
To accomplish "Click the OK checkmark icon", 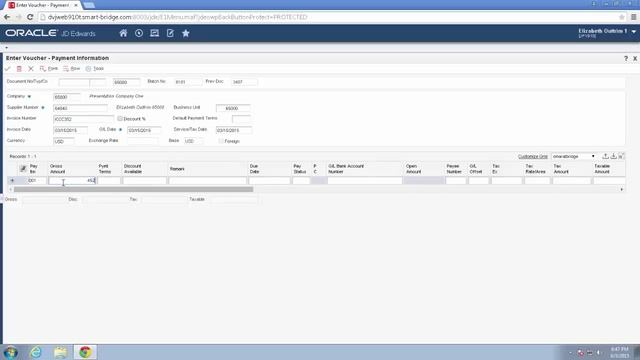I will 7,69.
